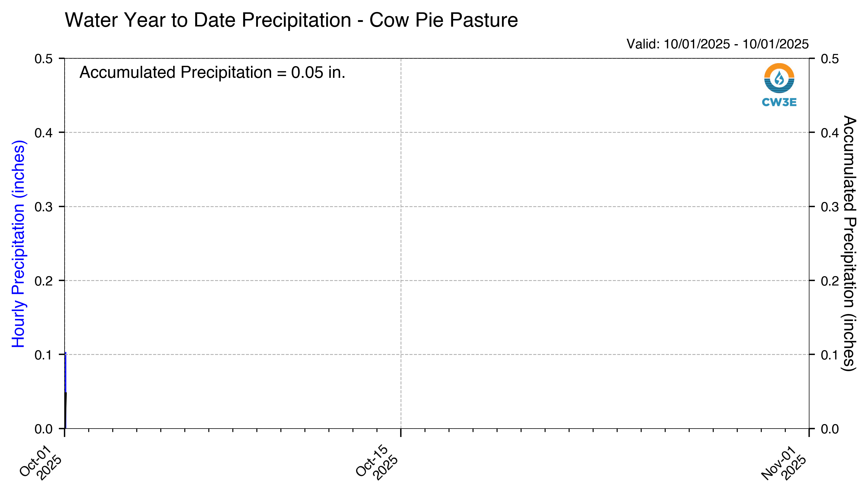
Task: Click the Accumulated Precipitation = 0.05 in. annotation
Action: pos(212,72)
